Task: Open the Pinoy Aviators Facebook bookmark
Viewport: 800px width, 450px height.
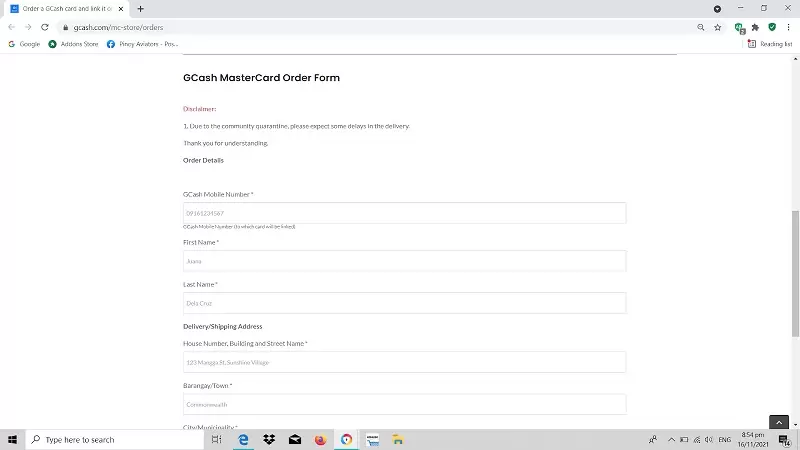Action: [142, 44]
